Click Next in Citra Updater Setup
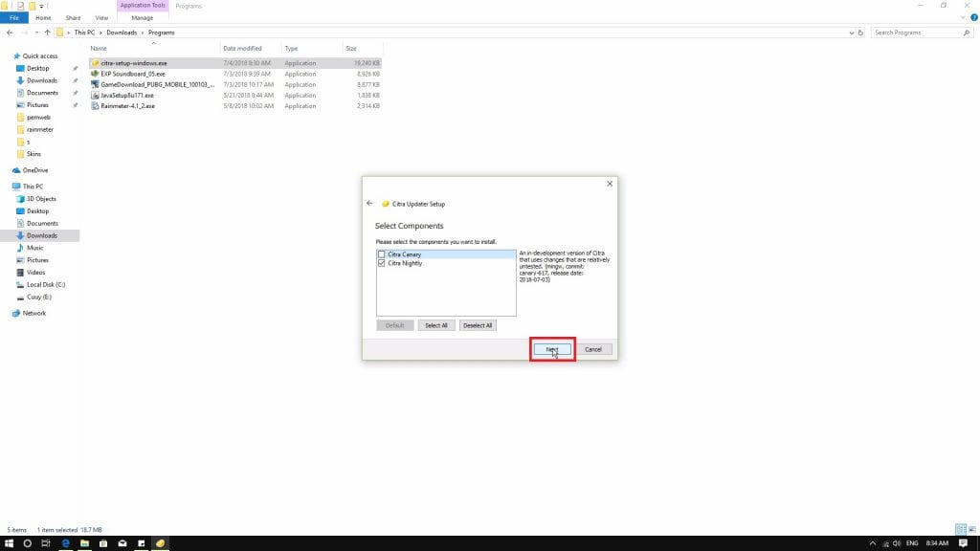The height and width of the screenshot is (551, 980). [x=552, y=349]
